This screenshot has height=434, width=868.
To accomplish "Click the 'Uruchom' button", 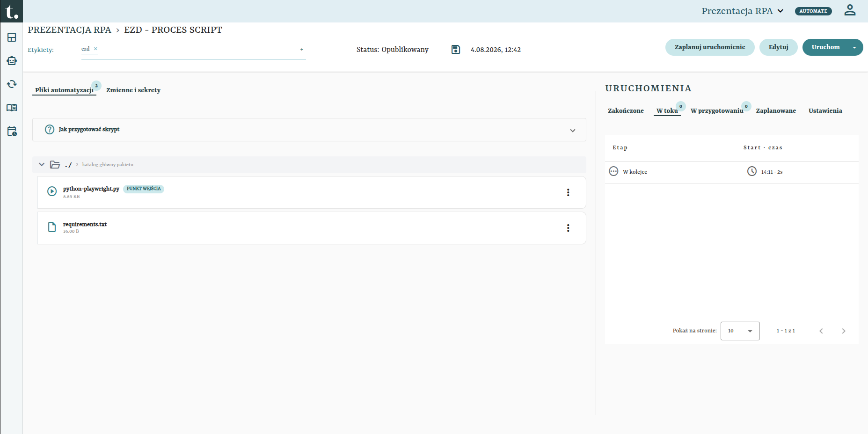I will pos(825,47).
